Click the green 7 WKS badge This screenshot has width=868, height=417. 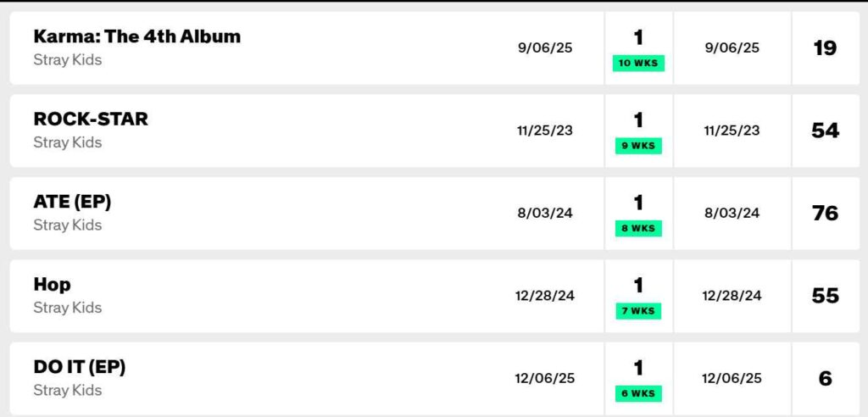click(x=638, y=311)
